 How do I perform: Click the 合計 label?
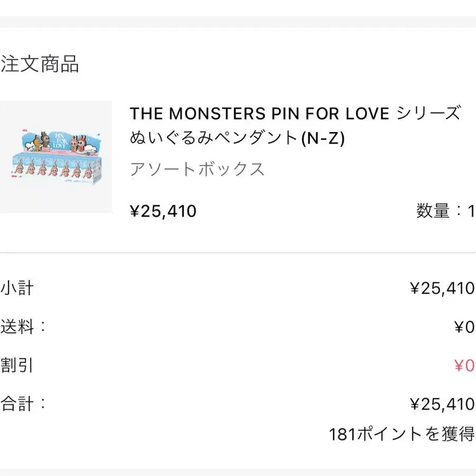tap(23, 404)
